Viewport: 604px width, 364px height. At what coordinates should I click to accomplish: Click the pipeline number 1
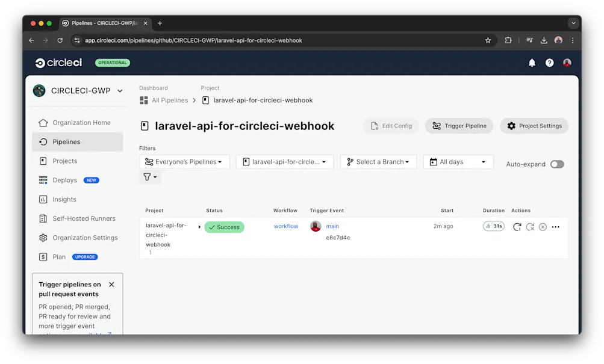click(150, 253)
